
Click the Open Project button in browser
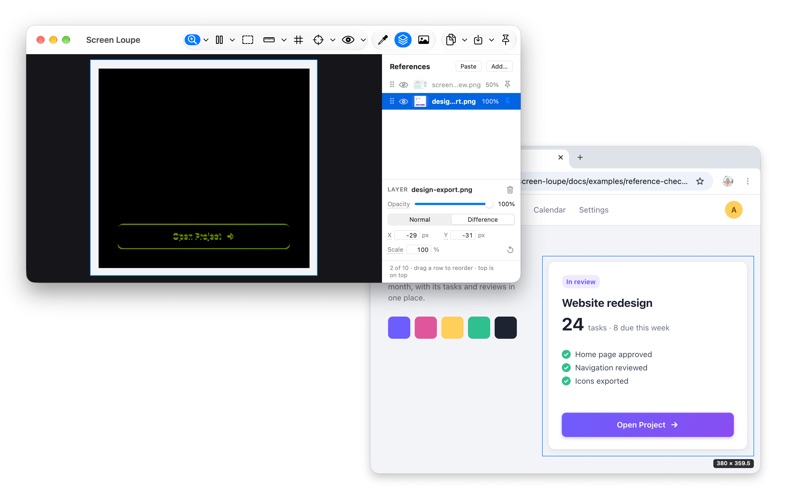click(x=647, y=424)
